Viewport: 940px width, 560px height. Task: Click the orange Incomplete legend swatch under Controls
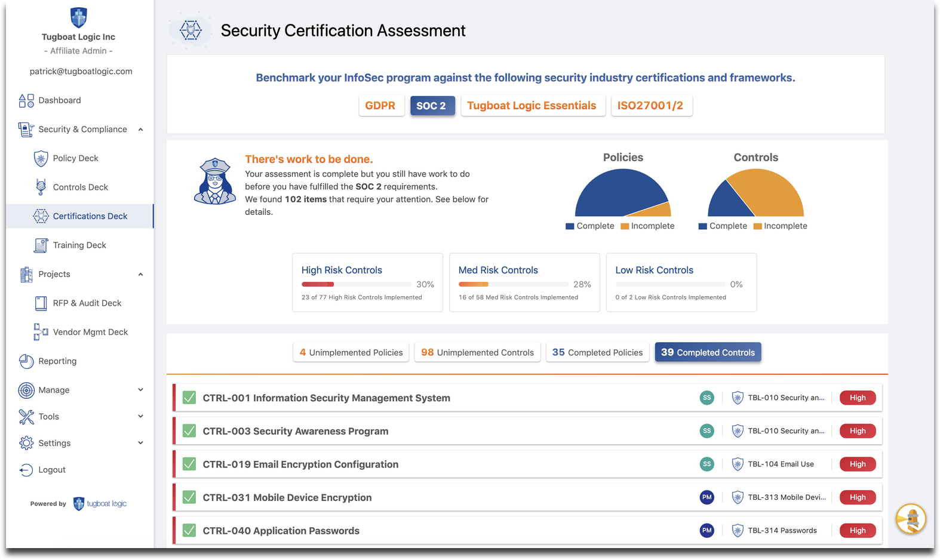(x=757, y=226)
